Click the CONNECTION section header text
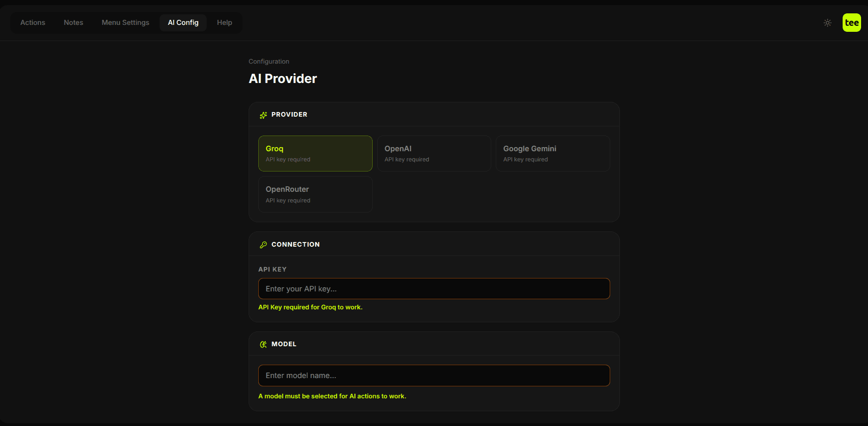The width and height of the screenshot is (868, 426). coord(296,244)
